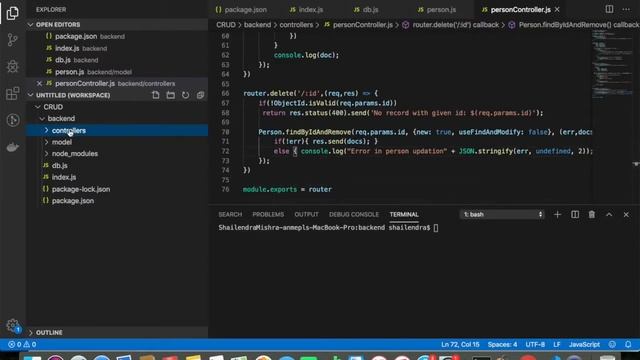This screenshot has width=640, height=360.
Task: Show errors and warnings count
Action: click(x=22, y=344)
